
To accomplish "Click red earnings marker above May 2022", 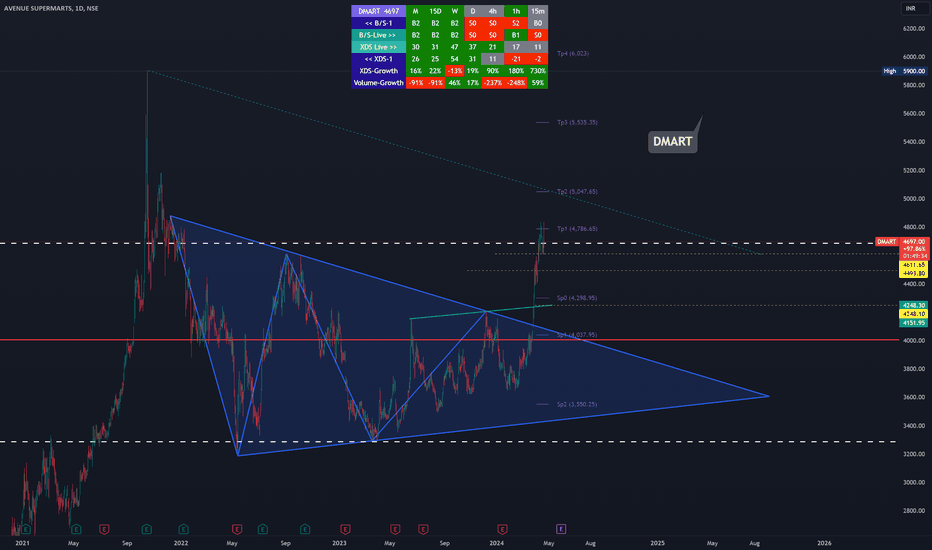I will tap(237, 529).
